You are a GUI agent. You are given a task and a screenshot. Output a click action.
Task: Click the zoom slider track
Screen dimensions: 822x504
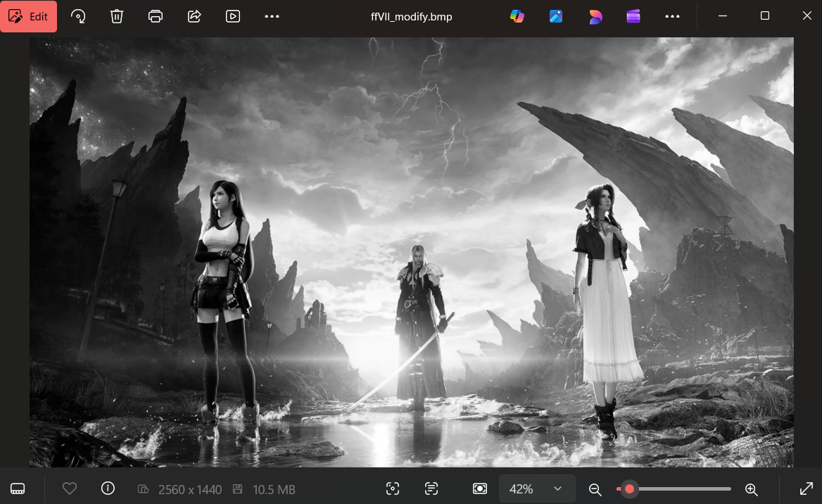[x=679, y=489]
